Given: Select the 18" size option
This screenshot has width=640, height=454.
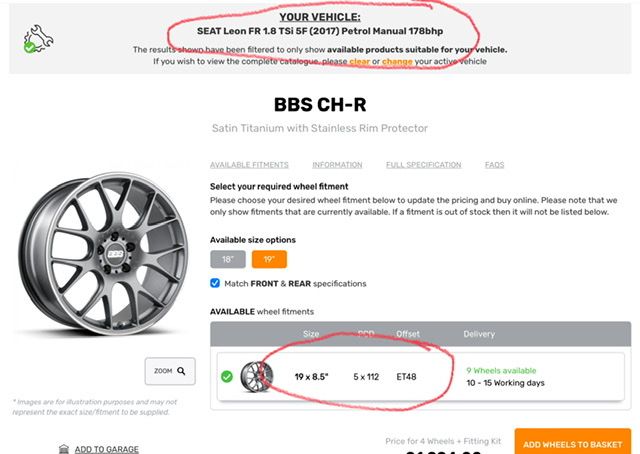Looking at the screenshot, I should (x=227, y=258).
